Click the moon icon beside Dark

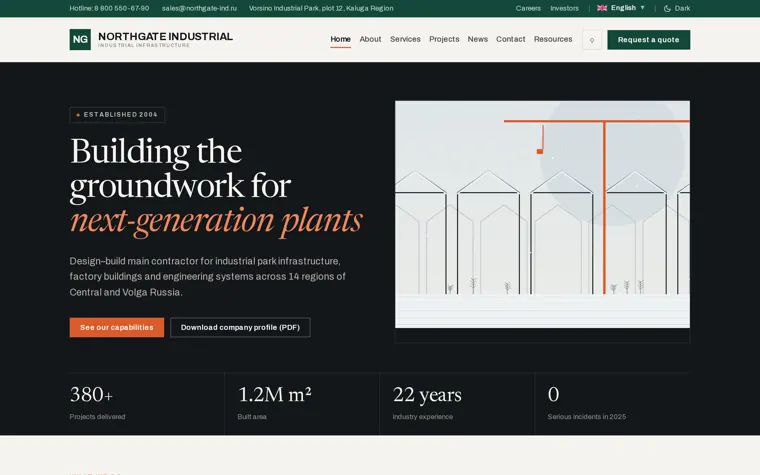667,8
